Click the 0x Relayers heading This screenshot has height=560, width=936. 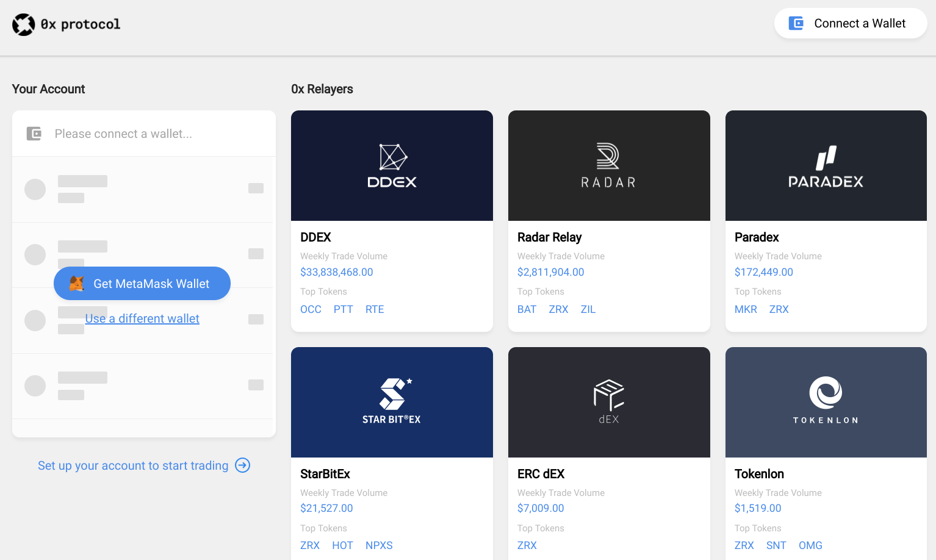(x=322, y=89)
